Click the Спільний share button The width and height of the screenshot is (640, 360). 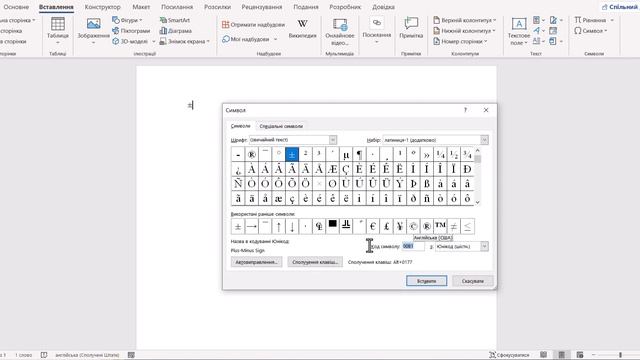tap(620, 7)
